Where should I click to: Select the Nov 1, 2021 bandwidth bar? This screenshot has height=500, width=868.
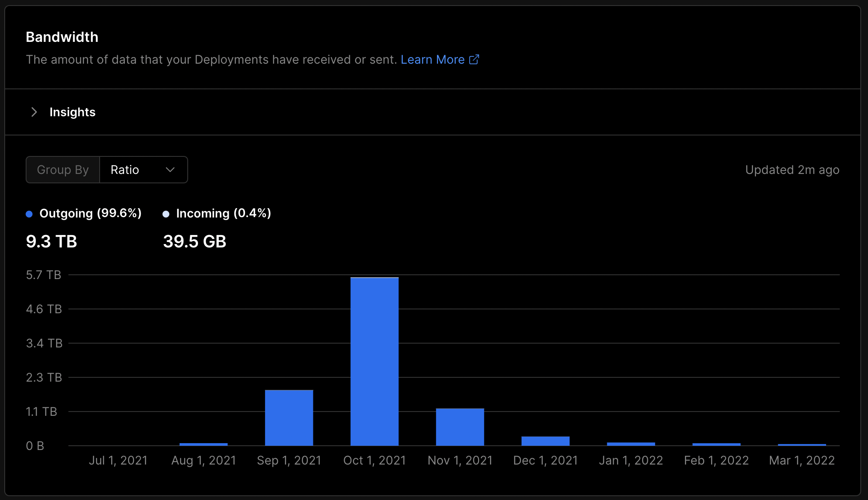[x=460, y=426]
